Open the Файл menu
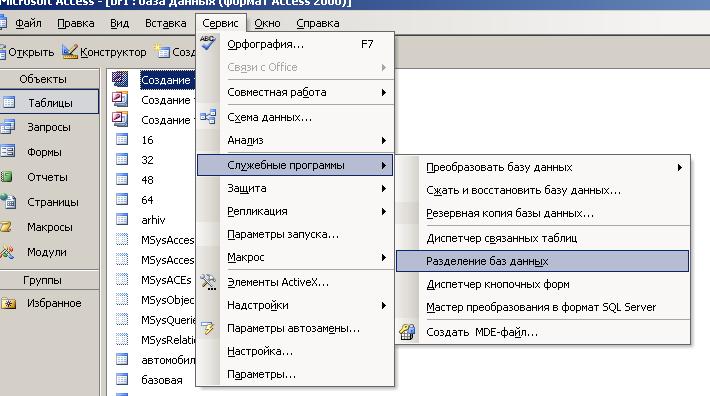This screenshot has width=710, height=396. click(28, 23)
